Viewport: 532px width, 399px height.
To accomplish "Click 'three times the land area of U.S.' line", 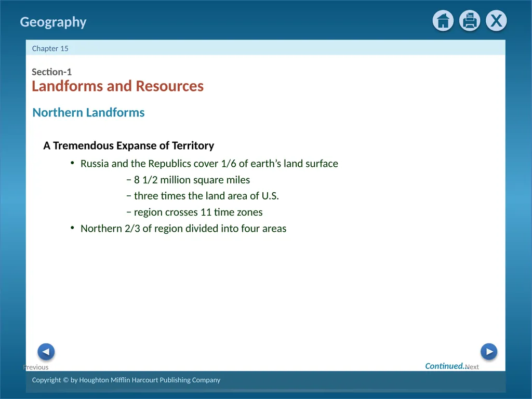I will [x=206, y=196].
